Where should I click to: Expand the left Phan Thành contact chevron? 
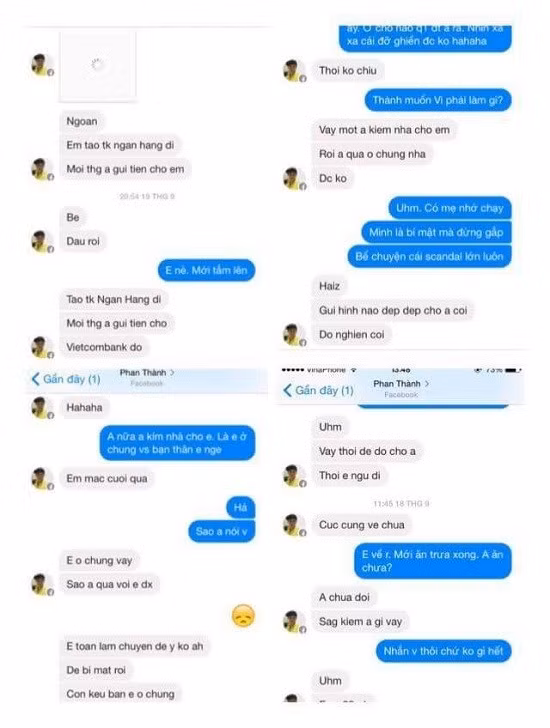(x=172, y=372)
